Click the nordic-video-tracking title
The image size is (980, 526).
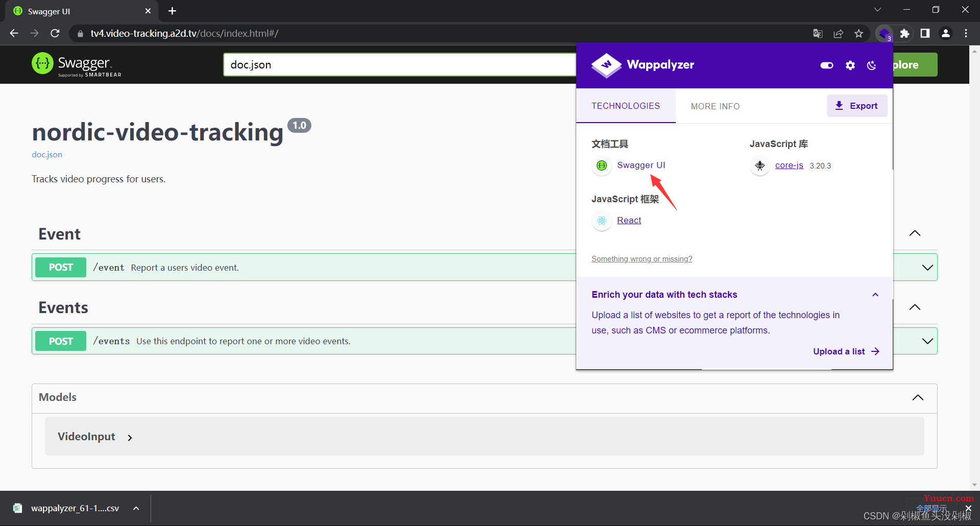[157, 132]
